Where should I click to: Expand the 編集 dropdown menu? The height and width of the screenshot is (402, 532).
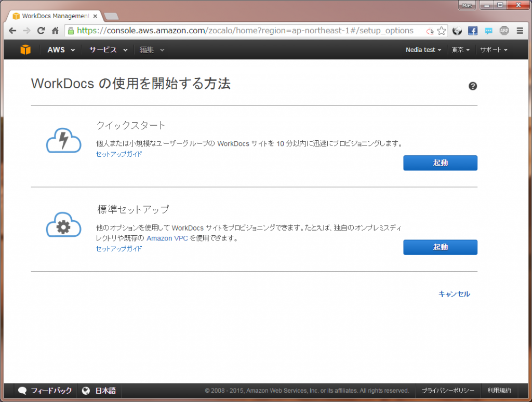pyautogui.click(x=152, y=50)
